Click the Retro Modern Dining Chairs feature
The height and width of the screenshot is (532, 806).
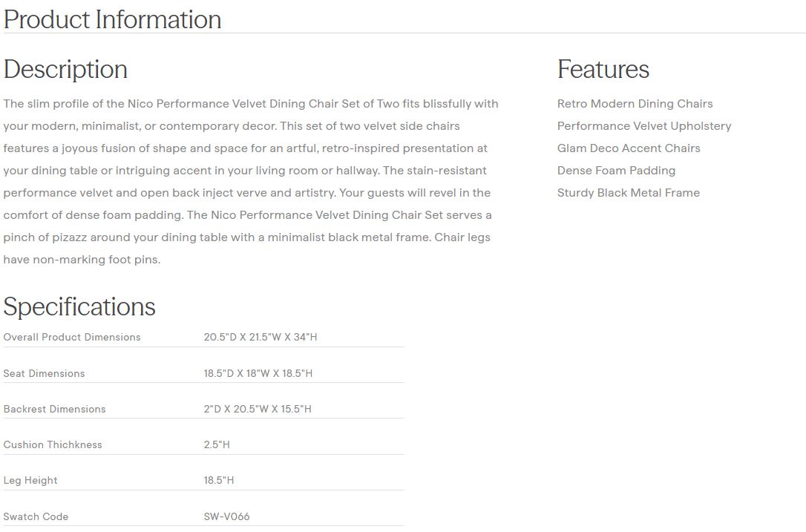coord(635,104)
